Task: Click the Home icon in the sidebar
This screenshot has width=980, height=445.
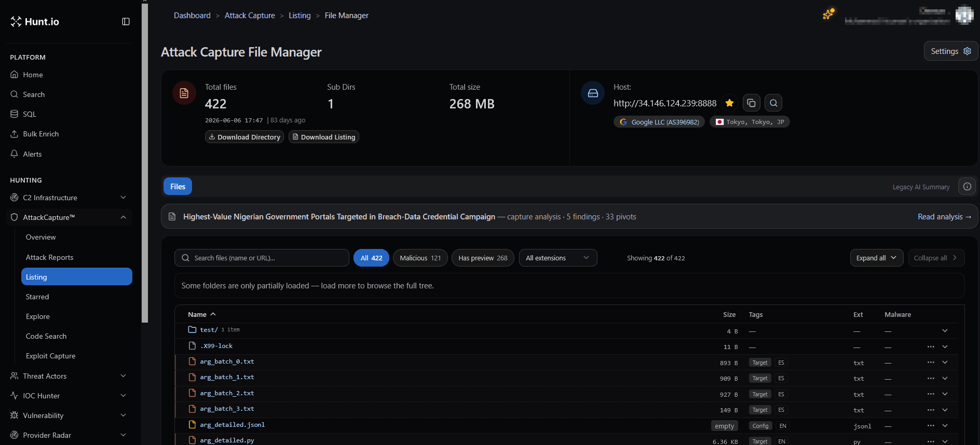Action: pyautogui.click(x=15, y=75)
